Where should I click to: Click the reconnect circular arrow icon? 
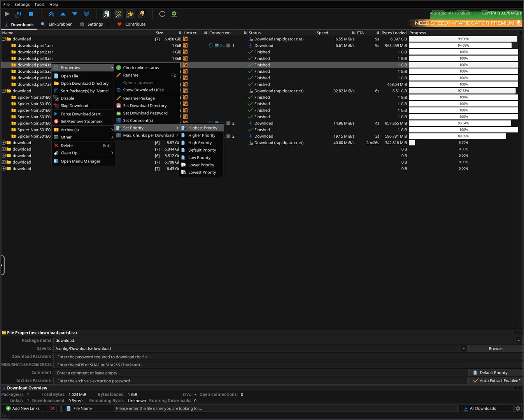click(162, 14)
